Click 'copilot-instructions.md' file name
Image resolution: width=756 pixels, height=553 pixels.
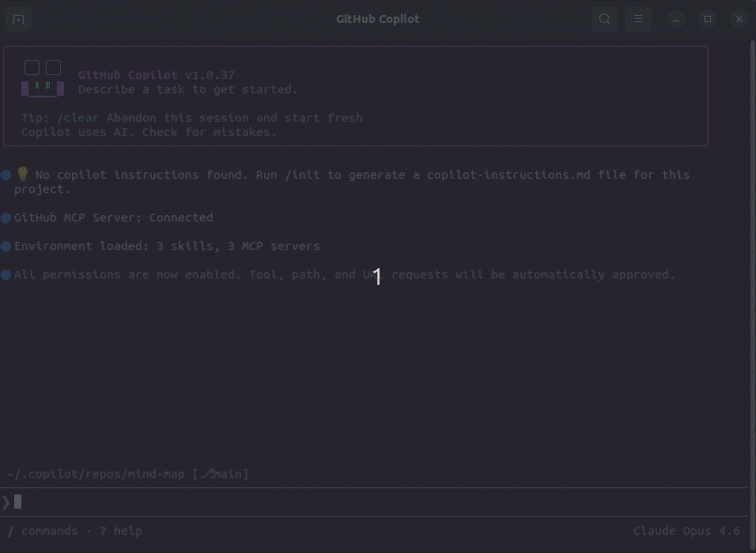coord(508,175)
